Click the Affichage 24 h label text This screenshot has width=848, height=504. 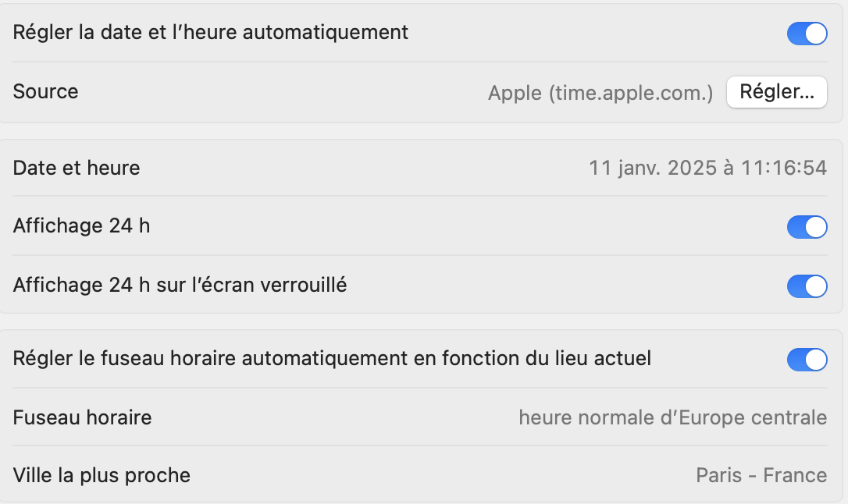(82, 226)
